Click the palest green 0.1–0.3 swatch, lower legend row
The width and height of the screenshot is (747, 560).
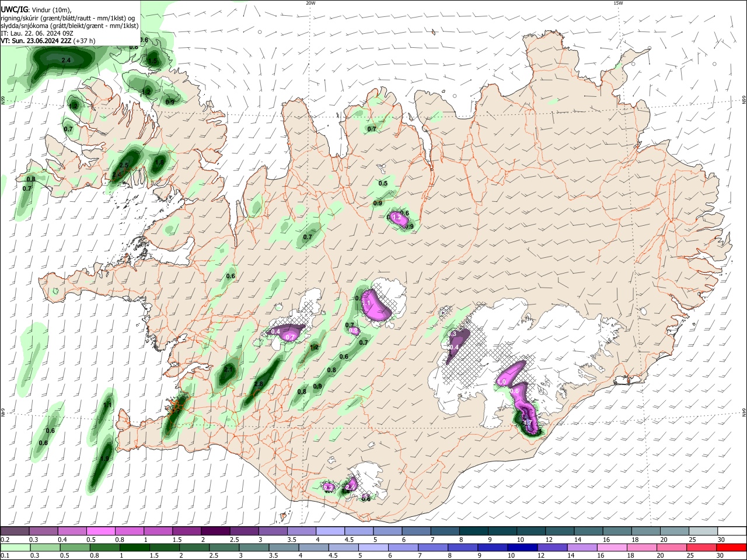coord(15,547)
